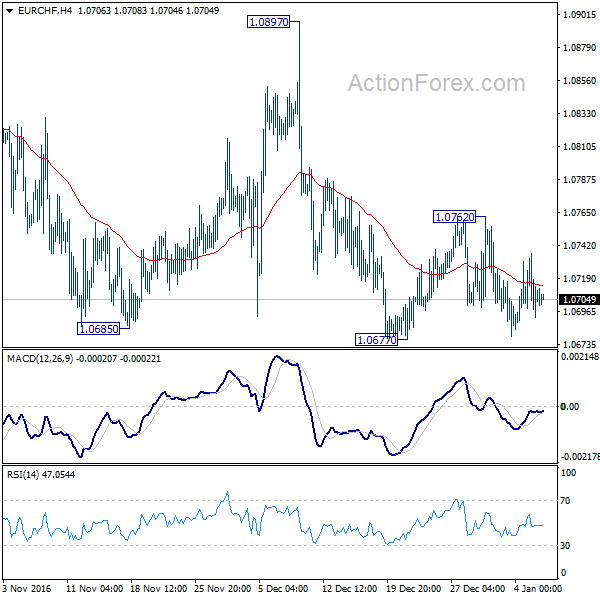Click the 1.08560 price axis value
The height and width of the screenshot is (600, 600).
[x=579, y=80]
